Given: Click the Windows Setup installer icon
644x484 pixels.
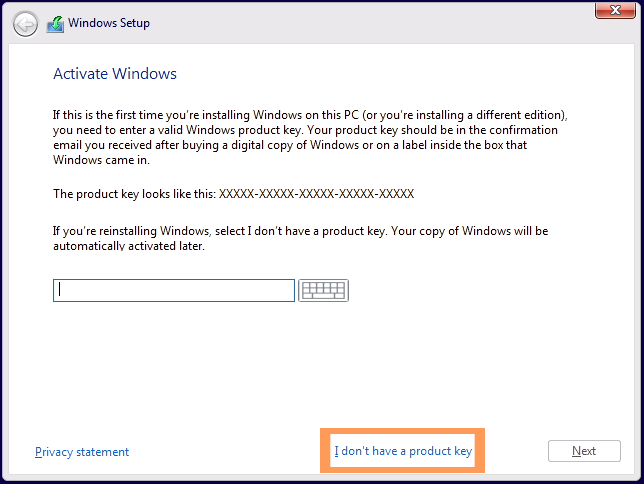Looking at the screenshot, I should click(55, 23).
